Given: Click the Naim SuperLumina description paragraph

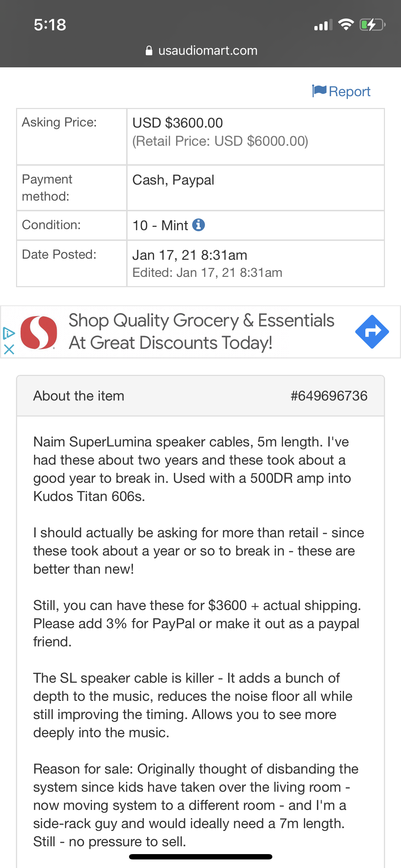Looking at the screenshot, I should tap(192, 469).
